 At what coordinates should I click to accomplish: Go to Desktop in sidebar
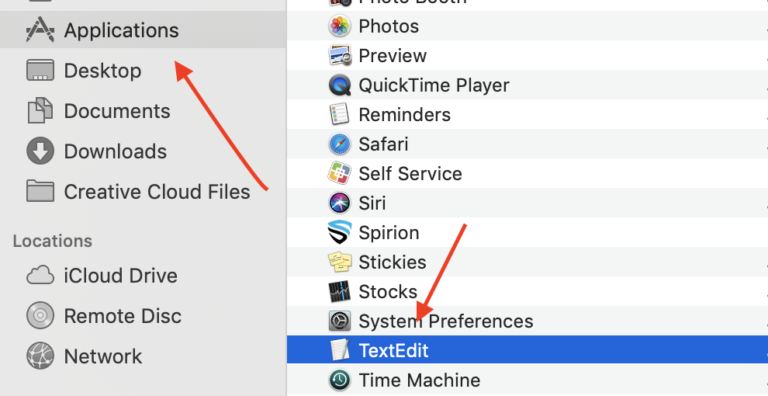tap(143, 71)
